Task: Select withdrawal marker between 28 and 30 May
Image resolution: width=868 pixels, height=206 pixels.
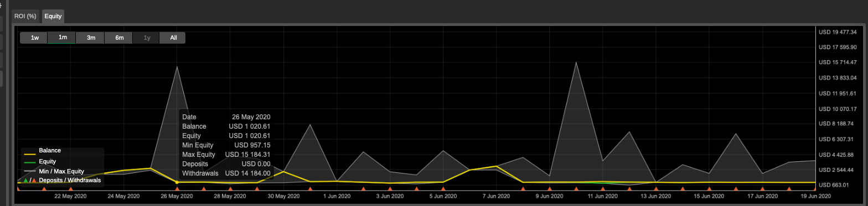Action: tap(257, 189)
